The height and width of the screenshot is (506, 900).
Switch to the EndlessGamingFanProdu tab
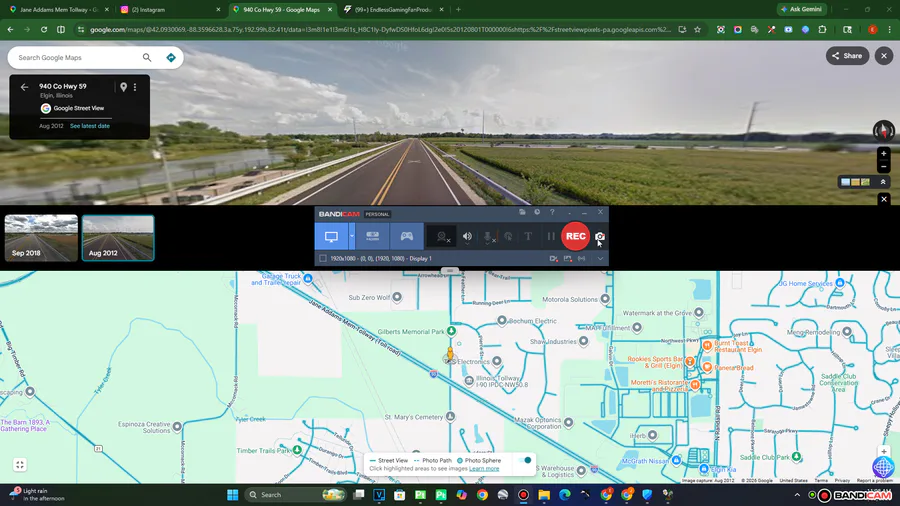point(394,10)
